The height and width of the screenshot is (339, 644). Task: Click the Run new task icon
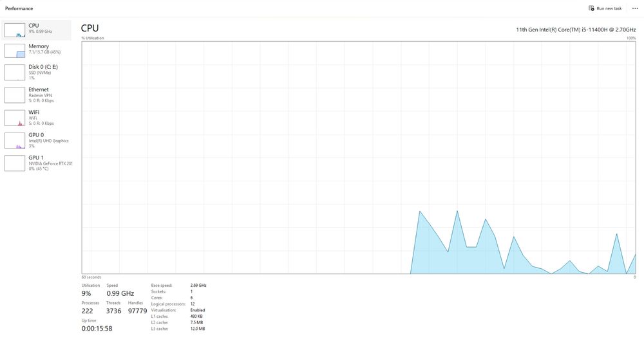click(x=591, y=8)
